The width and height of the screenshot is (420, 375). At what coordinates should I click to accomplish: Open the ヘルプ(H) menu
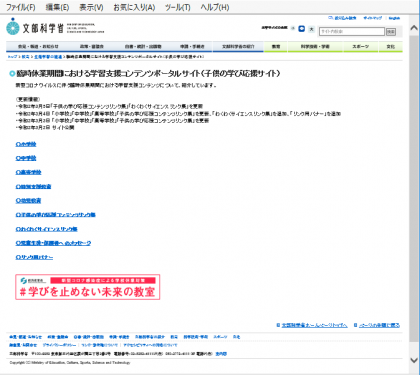215,7
